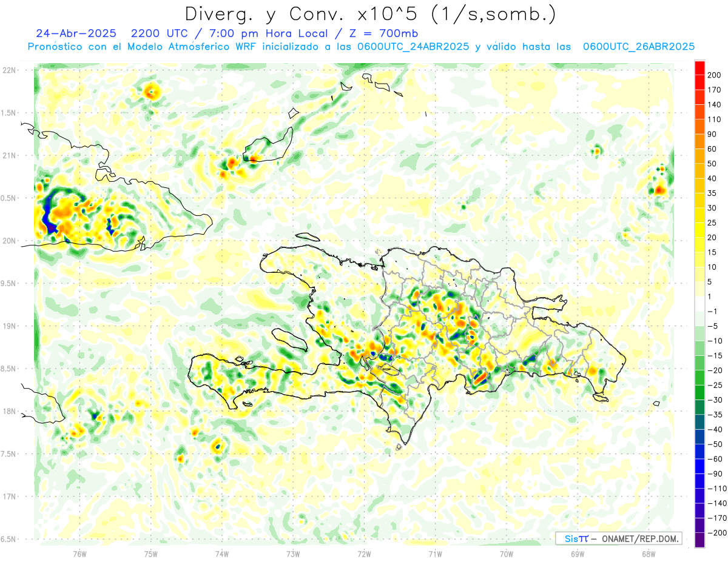728x562 pixels.
Task: Click the '8.5N' latitude tick label
Action: (9, 369)
